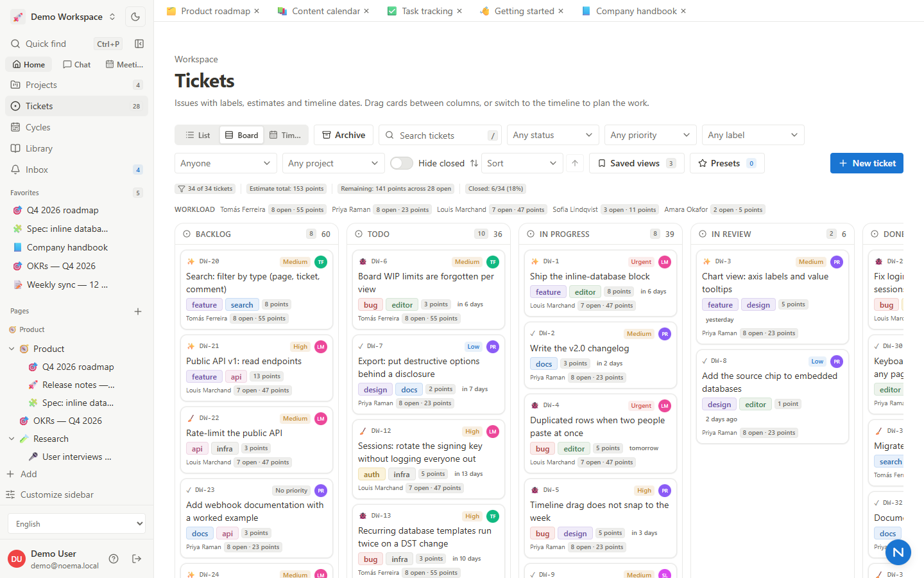Open the Sort dropdown
The height and width of the screenshot is (578, 924).
click(522, 163)
